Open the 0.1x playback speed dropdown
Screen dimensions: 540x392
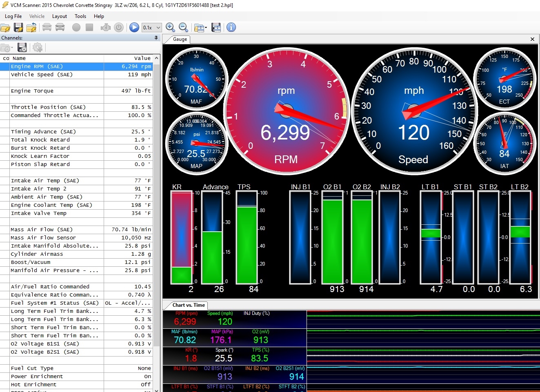tap(152, 28)
